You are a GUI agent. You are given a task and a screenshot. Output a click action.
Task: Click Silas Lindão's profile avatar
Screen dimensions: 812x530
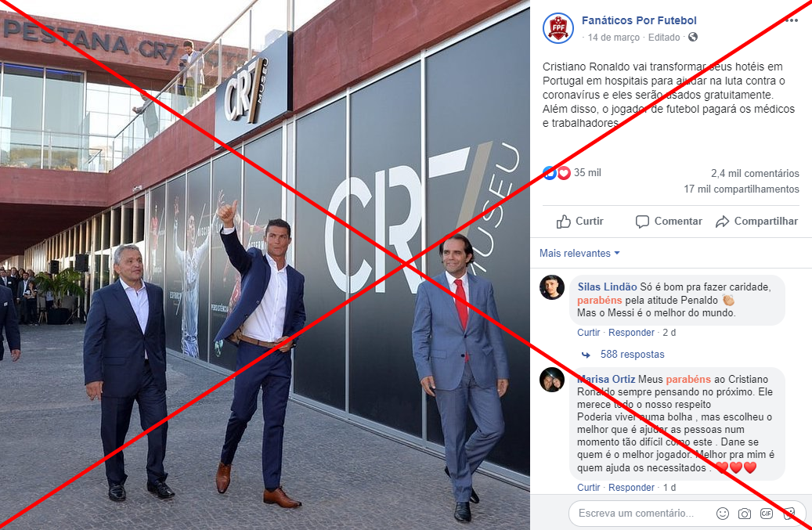pyautogui.click(x=552, y=287)
